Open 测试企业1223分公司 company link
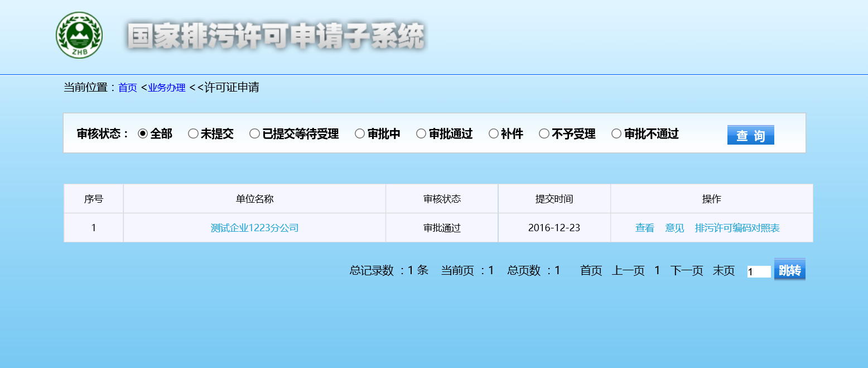The image size is (868, 368). (x=254, y=228)
